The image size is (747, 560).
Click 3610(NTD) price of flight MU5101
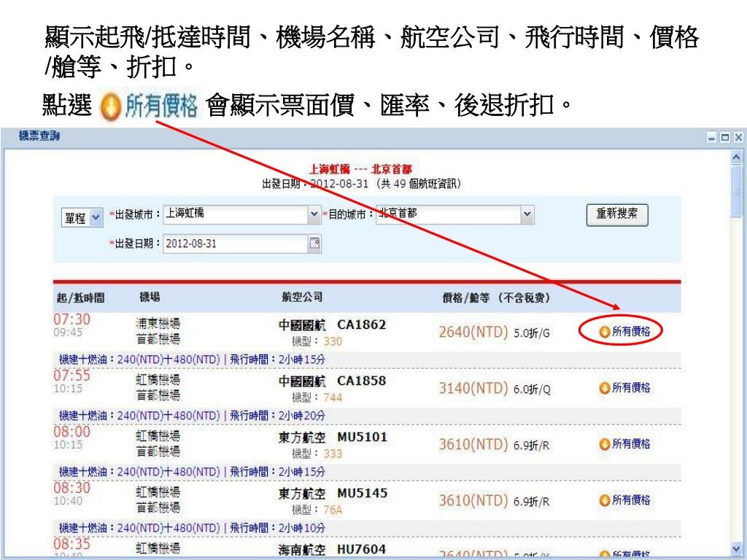pyautogui.click(x=473, y=444)
